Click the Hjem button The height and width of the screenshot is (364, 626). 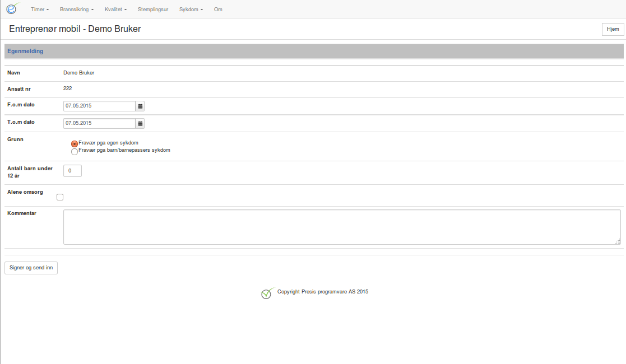(x=613, y=29)
